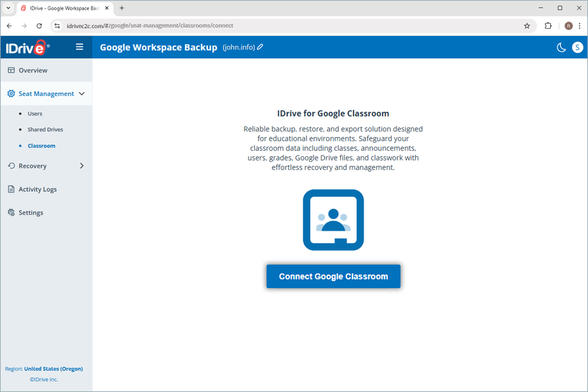Expand the Recovery section arrow
Image resolution: width=588 pixels, height=392 pixels.
[x=82, y=166]
